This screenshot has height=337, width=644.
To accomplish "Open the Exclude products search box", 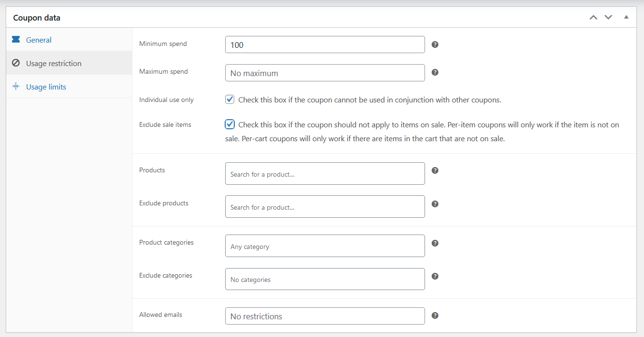I will tap(325, 206).
